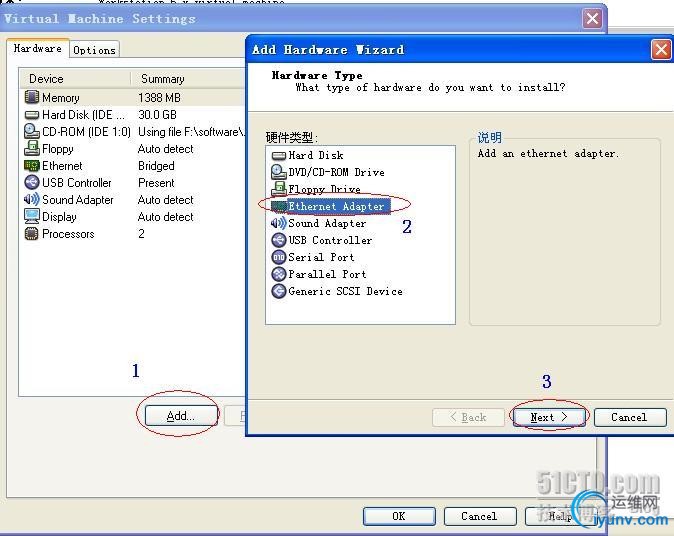Choose Serial Port icon in wizard list

[x=279, y=257]
